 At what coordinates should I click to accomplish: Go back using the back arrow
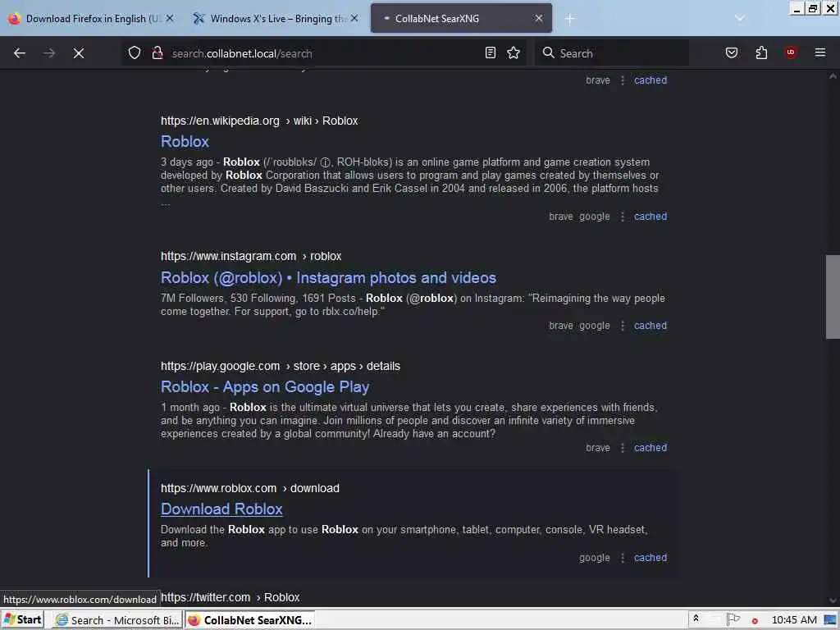pyautogui.click(x=20, y=53)
